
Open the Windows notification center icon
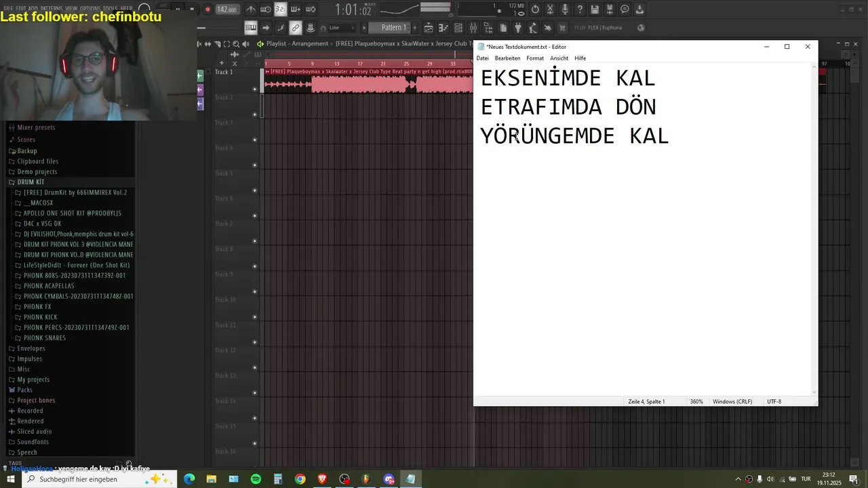click(x=854, y=479)
